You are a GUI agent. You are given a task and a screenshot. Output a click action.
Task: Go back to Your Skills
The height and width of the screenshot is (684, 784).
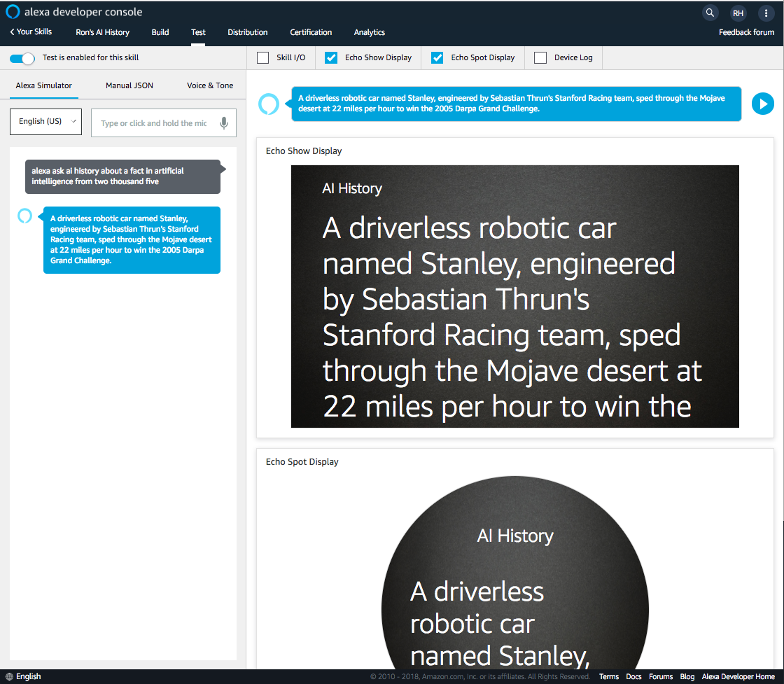(x=31, y=32)
